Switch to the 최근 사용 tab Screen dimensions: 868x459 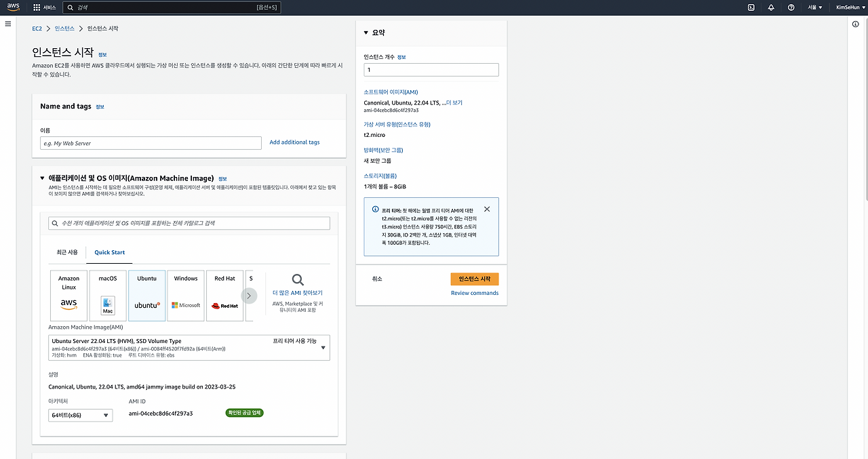click(x=67, y=252)
